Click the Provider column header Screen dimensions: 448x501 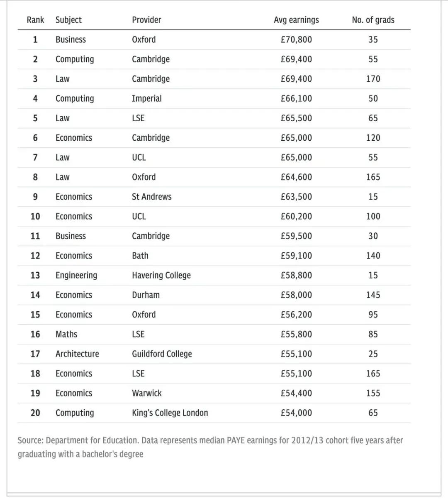click(x=146, y=20)
